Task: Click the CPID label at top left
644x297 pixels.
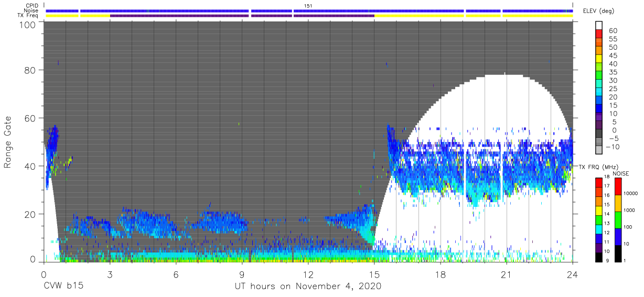Action: [31, 6]
